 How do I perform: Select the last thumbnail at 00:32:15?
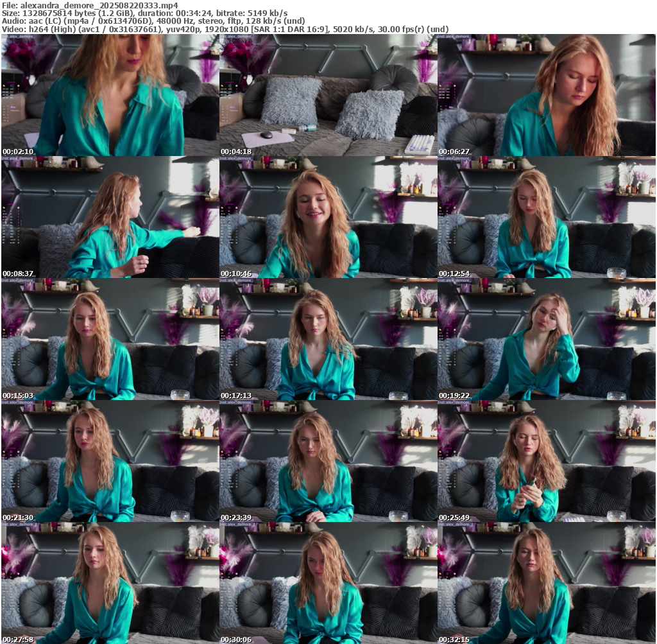point(547,583)
